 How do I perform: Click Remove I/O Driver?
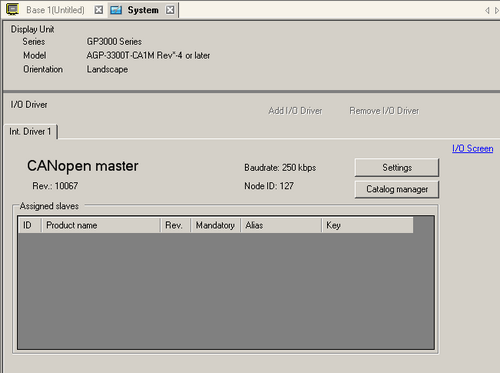[x=384, y=111]
